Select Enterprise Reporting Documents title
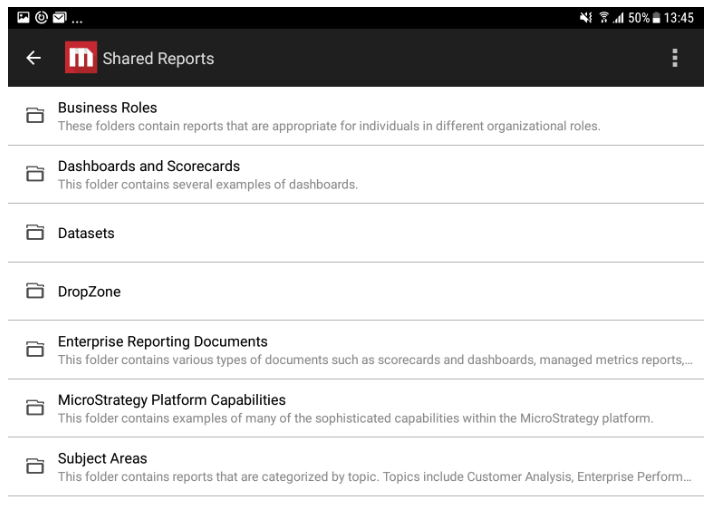Image resolution: width=715 pixels, height=511 pixels. (x=163, y=341)
